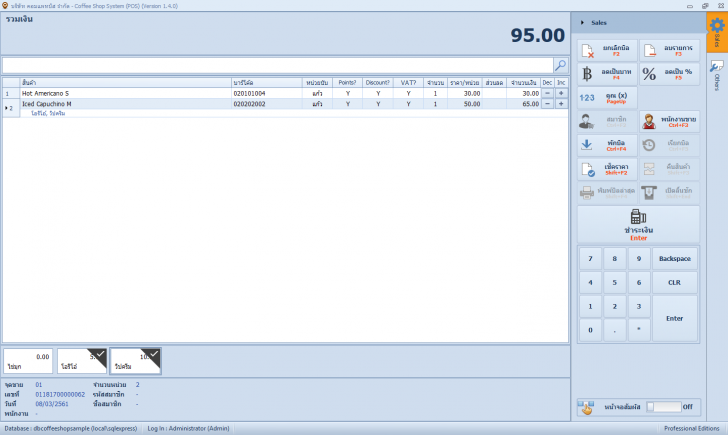Viewport: 728px width, 435px height.
Task: Tap the keypad decimal point key
Action: [x=614, y=330]
